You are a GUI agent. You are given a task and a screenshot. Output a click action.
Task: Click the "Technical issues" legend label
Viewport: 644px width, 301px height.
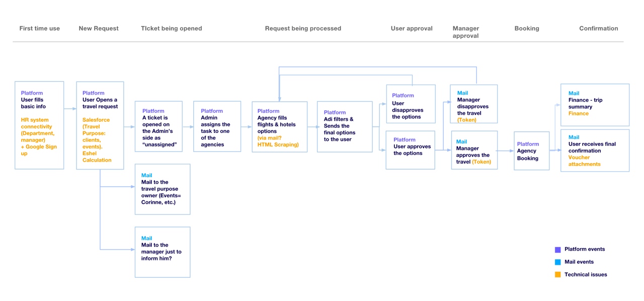tap(586, 274)
